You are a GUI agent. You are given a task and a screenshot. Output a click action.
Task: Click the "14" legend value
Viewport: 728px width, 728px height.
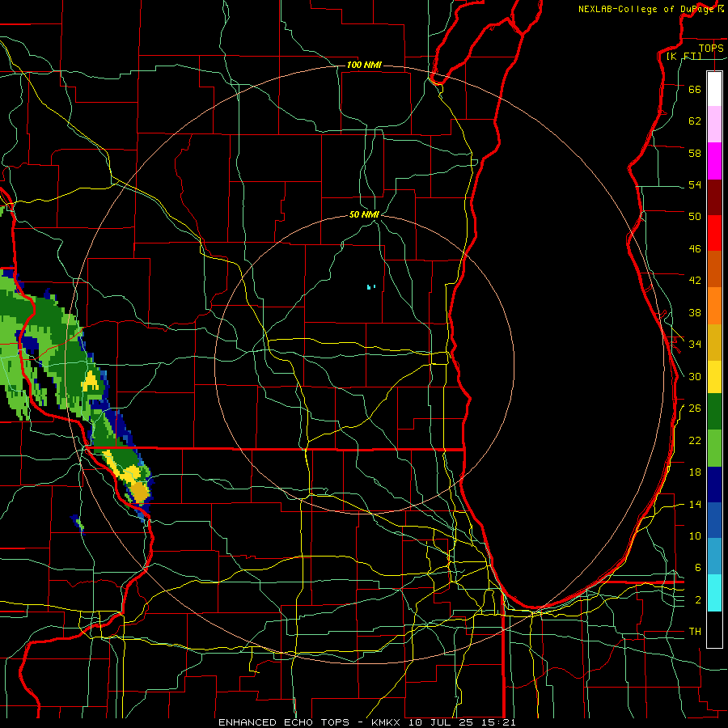click(695, 504)
